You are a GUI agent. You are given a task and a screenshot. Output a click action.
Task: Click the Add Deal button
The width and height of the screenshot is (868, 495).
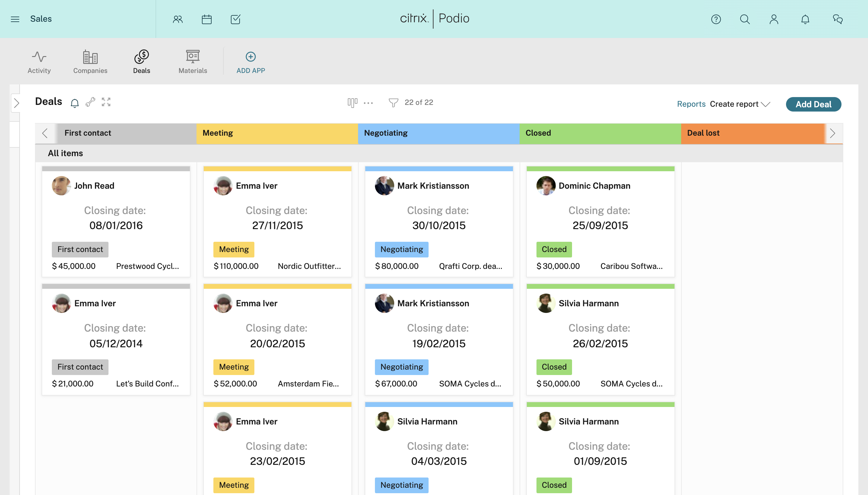pos(813,104)
